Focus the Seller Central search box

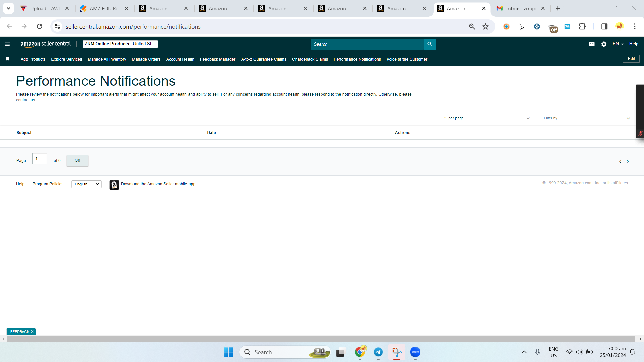[367, 44]
